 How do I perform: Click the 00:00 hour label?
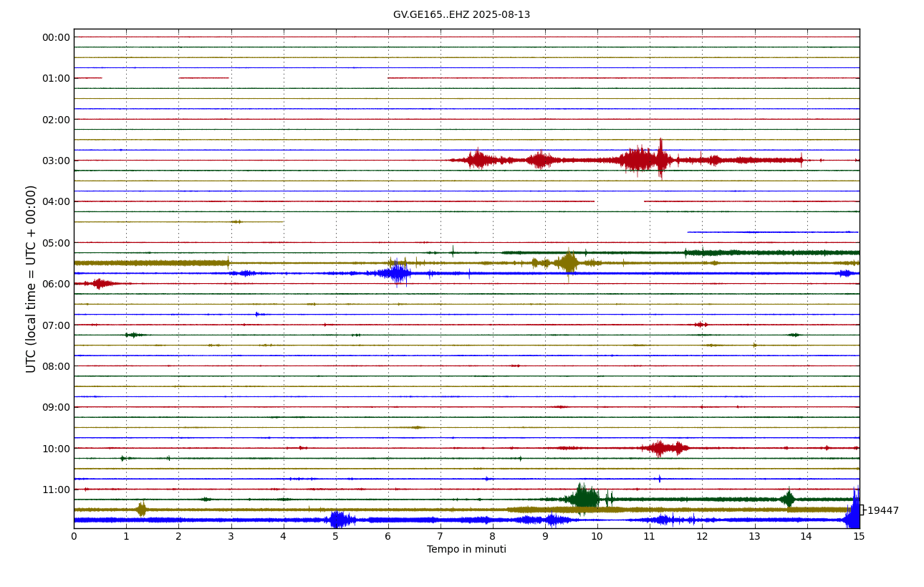[x=56, y=37]
